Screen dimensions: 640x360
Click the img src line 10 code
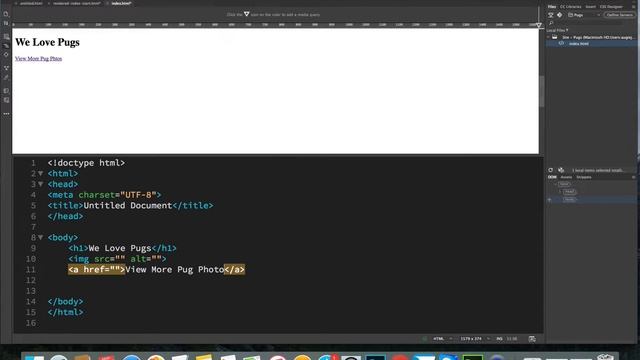coord(117,259)
